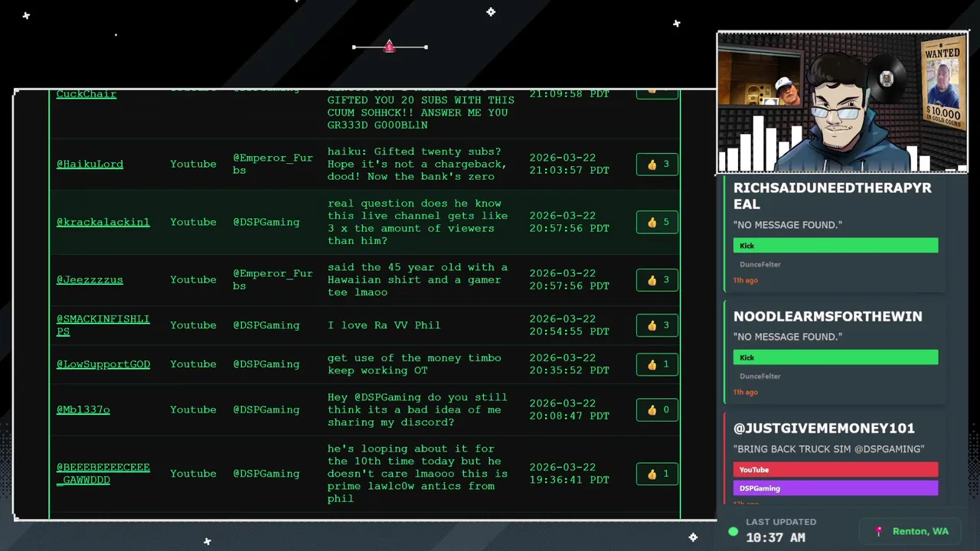Screen dimensions: 980x551
Task: Open the @HaikuLord user link
Action: tap(90, 164)
